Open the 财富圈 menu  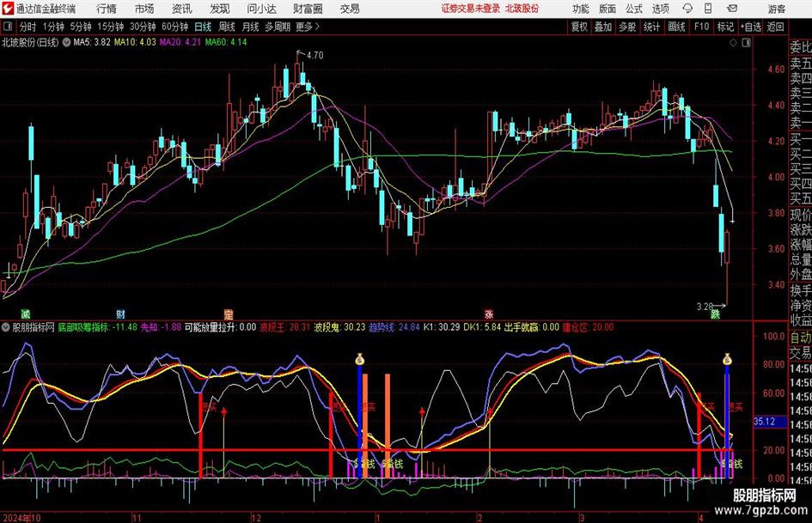pos(308,9)
